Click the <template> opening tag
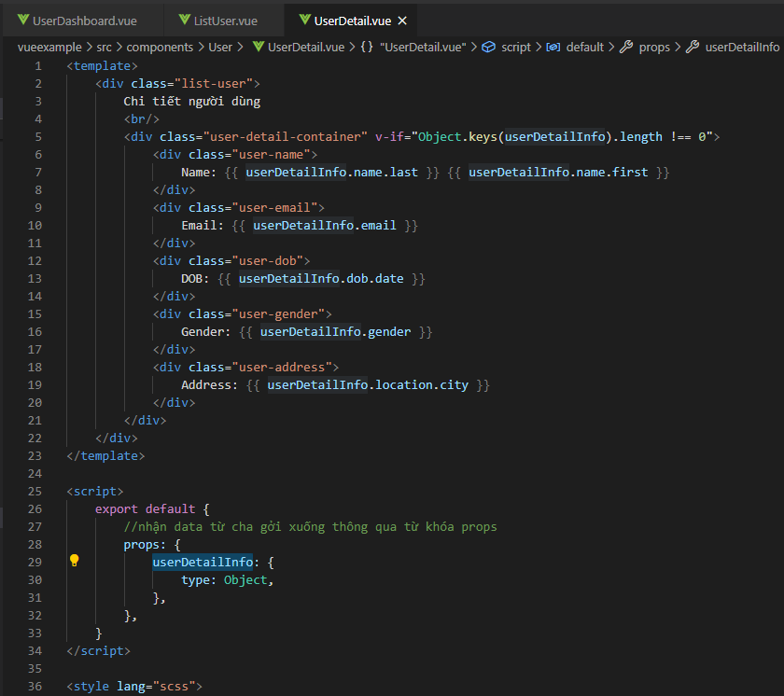Viewport: 784px width, 696px height. click(x=102, y=66)
